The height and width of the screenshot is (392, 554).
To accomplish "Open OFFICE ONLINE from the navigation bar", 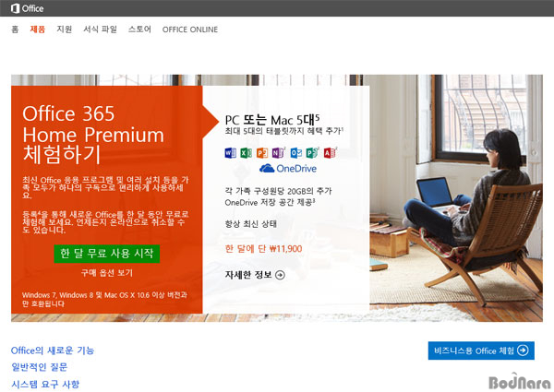I will coord(190,30).
